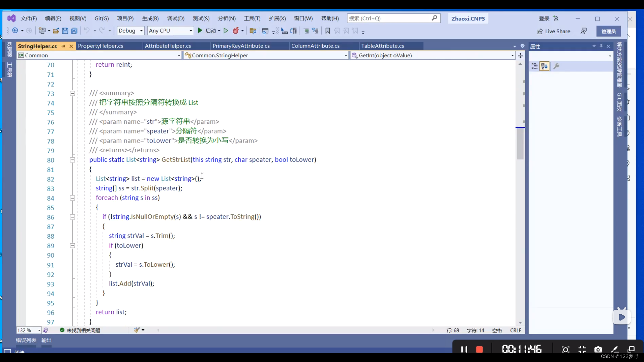
Task: Open the 错误列表 panel tab
Action: 26,340
